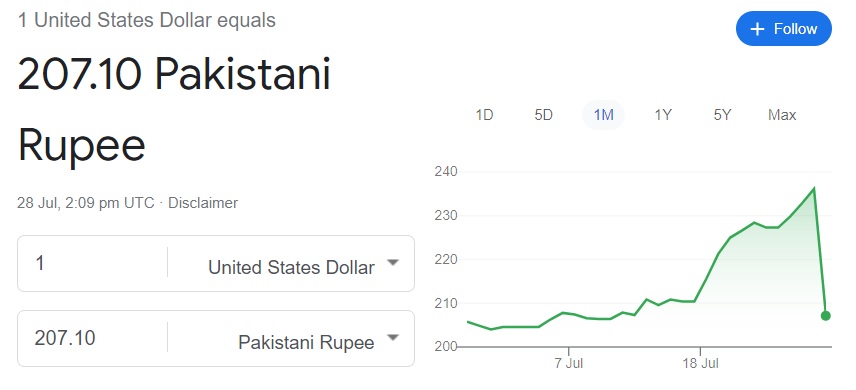The width and height of the screenshot is (856, 390).
Task: Click the dollar amount input field
Action: (x=93, y=263)
